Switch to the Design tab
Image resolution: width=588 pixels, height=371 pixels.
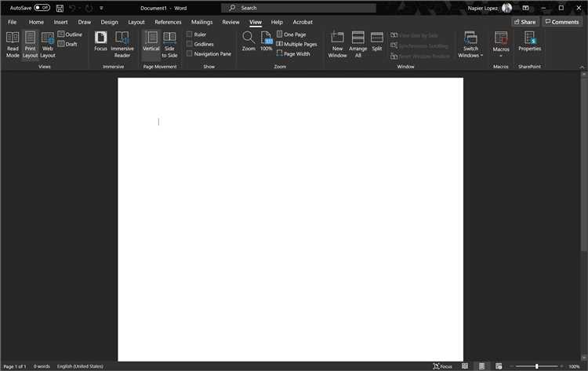click(109, 22)
